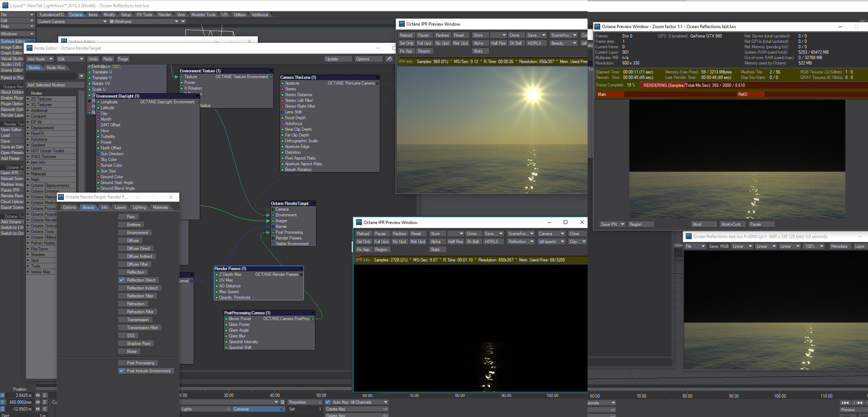Click go-to-first-frame playback icon
Screen dimensions: 868x417
pos(845,403)
